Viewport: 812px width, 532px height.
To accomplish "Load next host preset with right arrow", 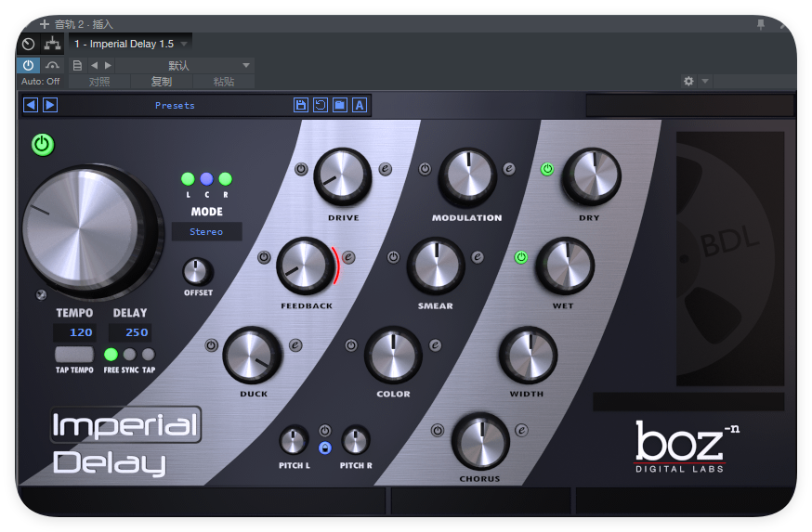I will point(108,65).
